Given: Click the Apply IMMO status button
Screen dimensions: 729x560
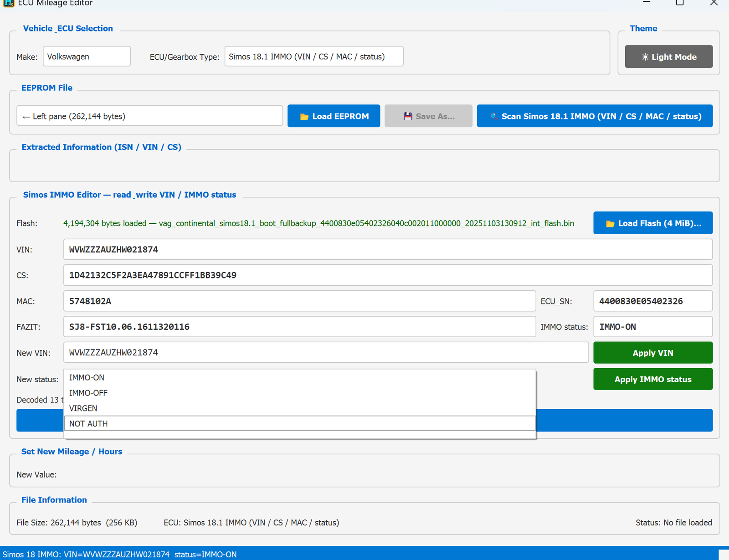Looking at the screenshot, I should click(653, 379).
